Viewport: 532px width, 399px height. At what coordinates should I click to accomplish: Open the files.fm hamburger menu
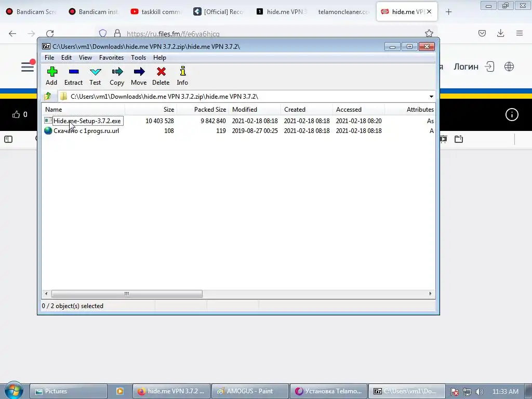pyautogui.click(x=28, y=66)
